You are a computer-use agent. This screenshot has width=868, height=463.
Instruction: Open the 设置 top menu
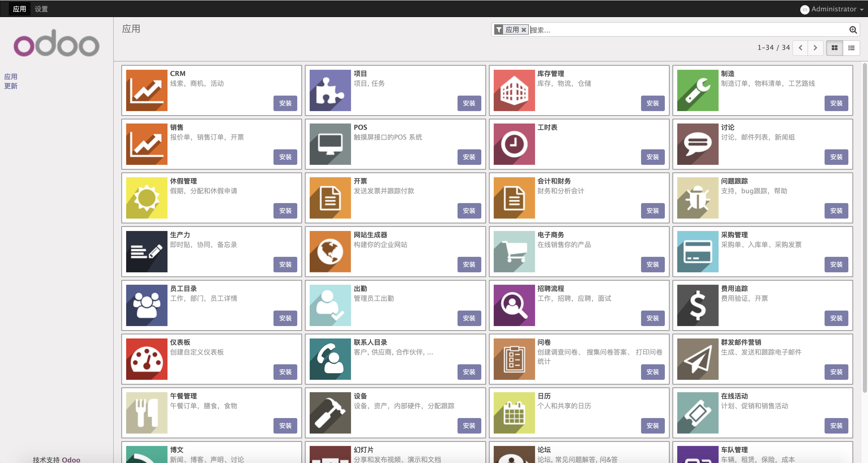41,9
